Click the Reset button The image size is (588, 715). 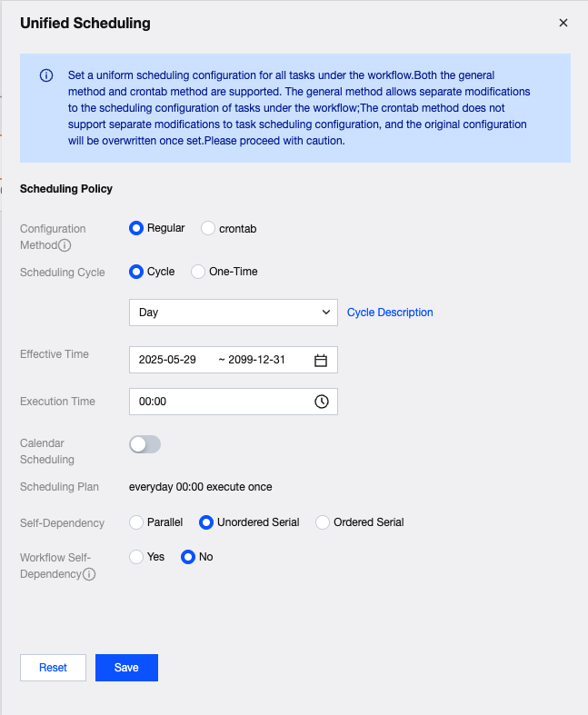53,668
